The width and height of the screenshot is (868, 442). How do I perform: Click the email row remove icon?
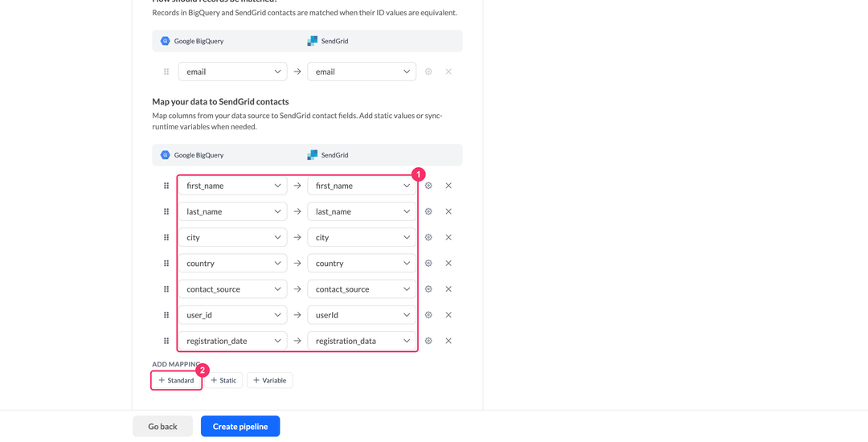pos(448,72)
